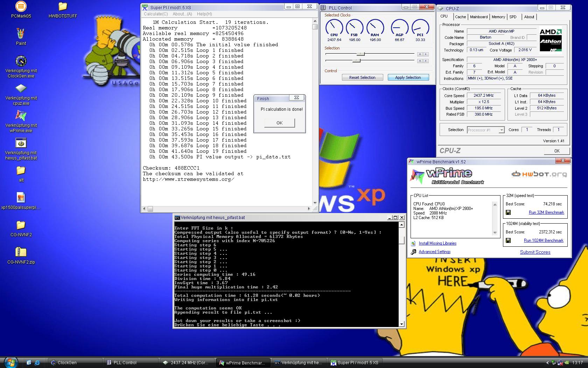
Task: Click lower slider left-arrow stepper in PLL Control
Action: 420,61
